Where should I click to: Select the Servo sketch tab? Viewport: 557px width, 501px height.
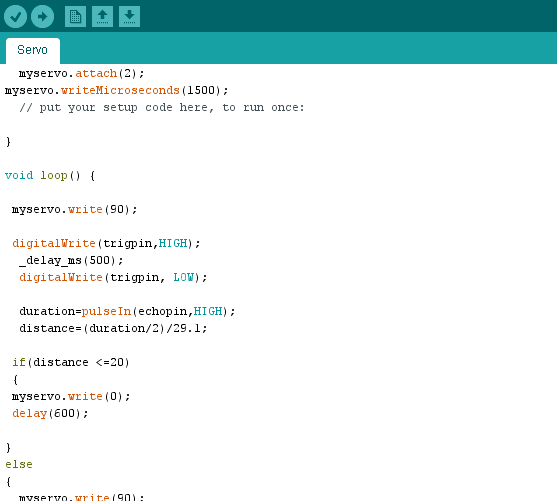pos(33,50)
